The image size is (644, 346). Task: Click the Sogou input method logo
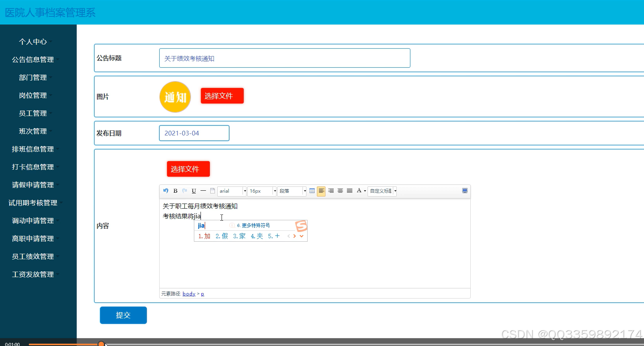click(x=301, y=226)
